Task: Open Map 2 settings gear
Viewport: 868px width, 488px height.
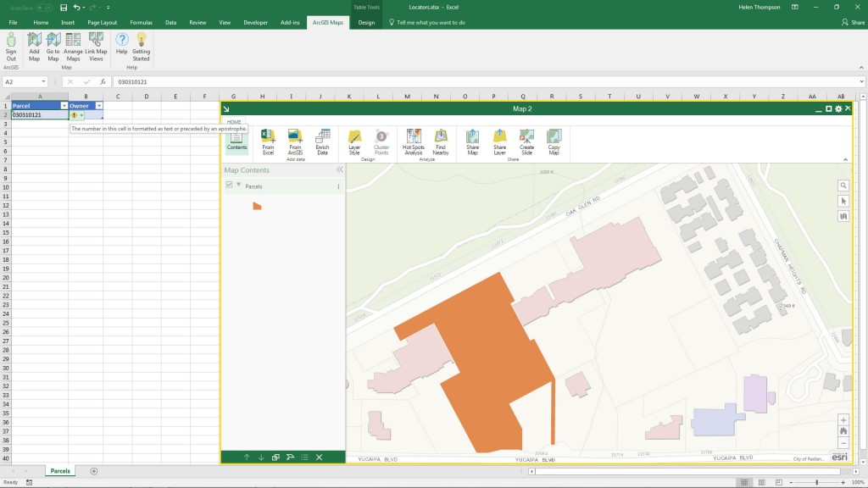Action: pos(838,109)
